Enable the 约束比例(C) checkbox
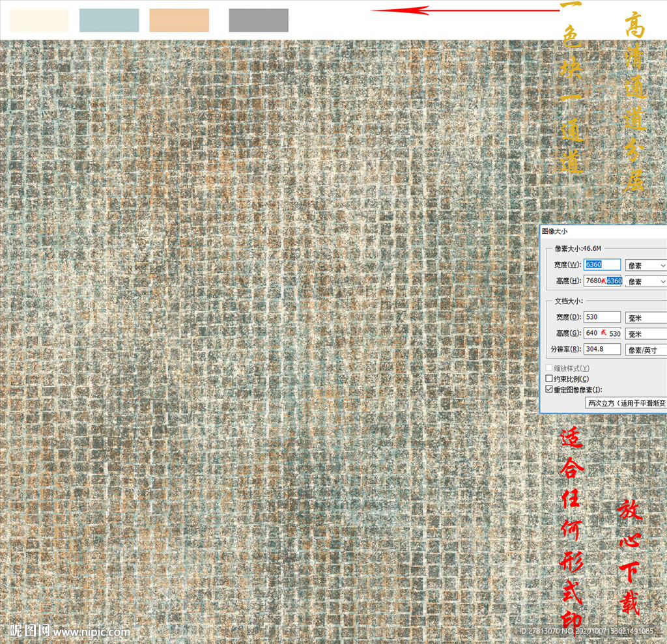Viewport: 667px width, 644px height. click(x=548, y=379)
